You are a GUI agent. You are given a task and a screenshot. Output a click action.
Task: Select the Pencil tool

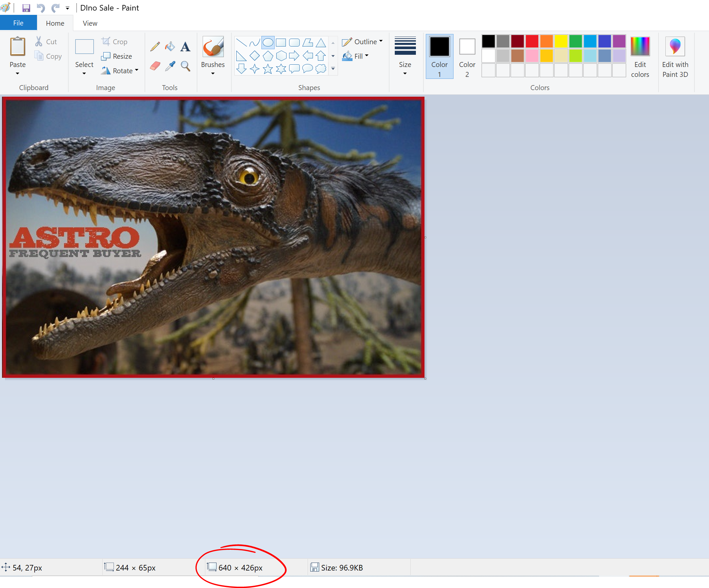pyautogui.click(x=155, y=46)
